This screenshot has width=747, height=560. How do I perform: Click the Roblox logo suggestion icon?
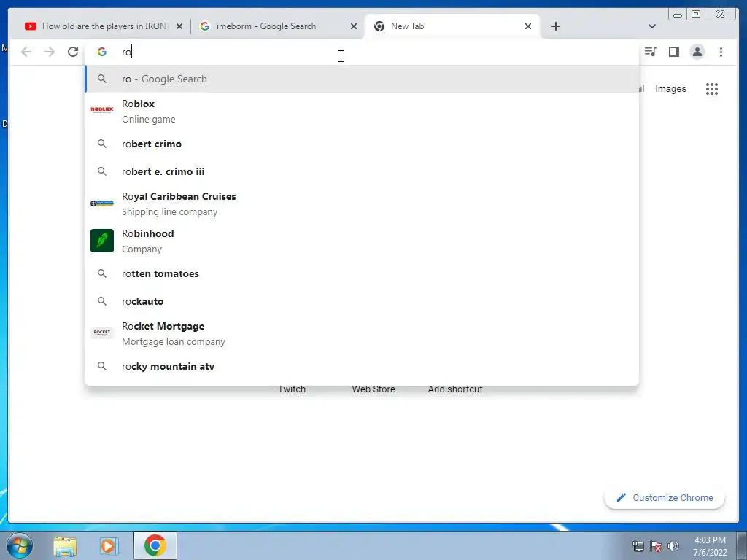coord(102,109)
